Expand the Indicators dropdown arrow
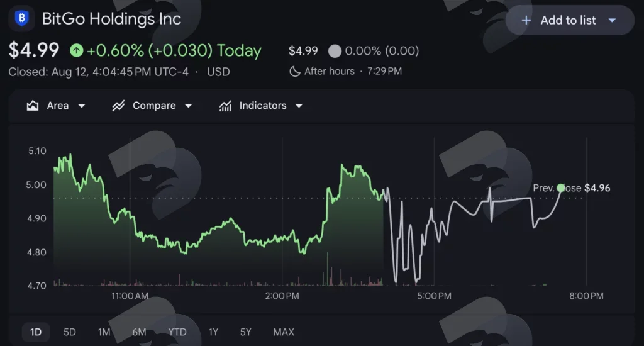The width and height of the screenshot is (644, 346). [x=299, y=106]
